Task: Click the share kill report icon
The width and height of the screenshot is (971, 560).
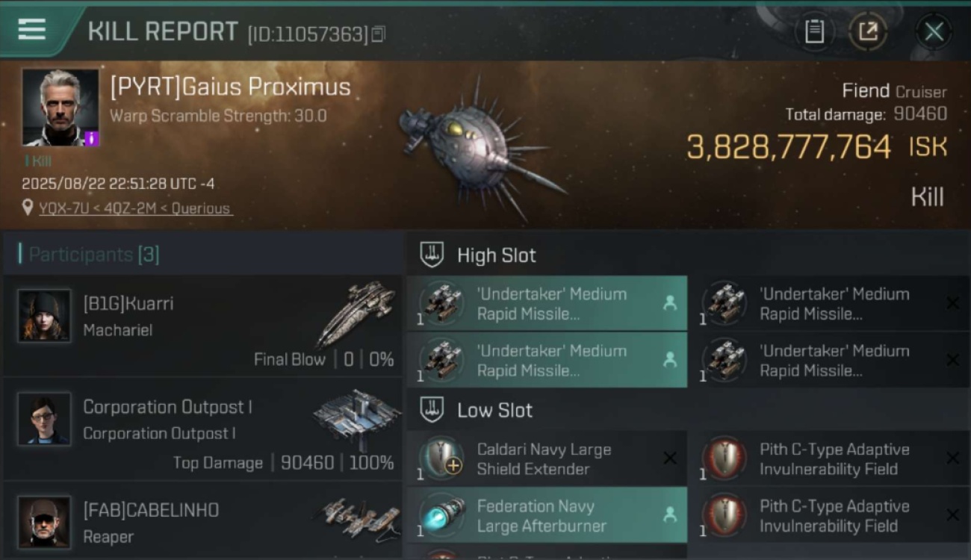Action: pyautogui.click(x=868, y=31)
